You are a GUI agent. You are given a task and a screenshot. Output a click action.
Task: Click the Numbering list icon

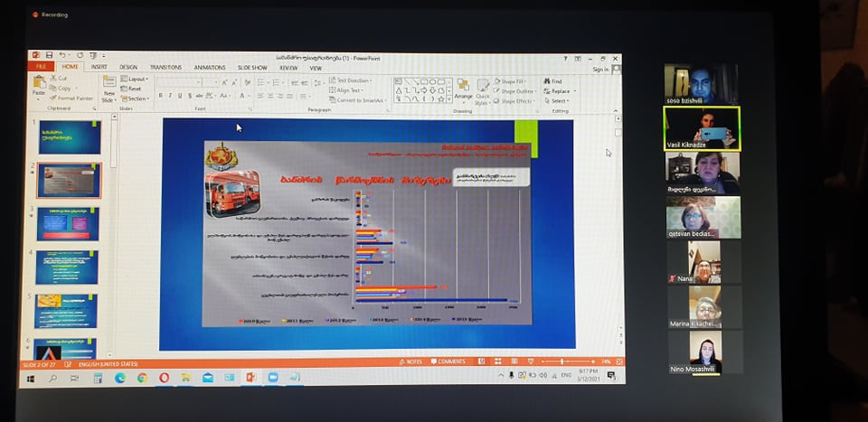[277, 82]
